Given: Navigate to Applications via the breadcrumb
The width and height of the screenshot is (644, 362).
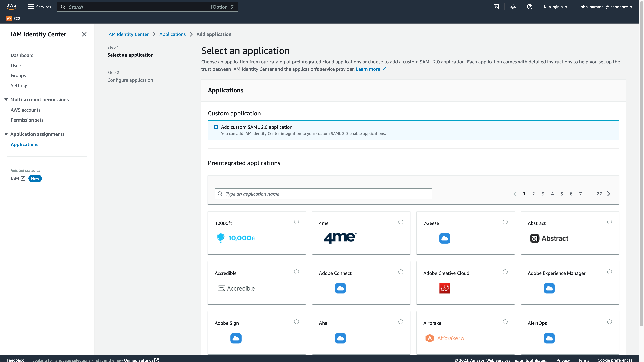Looking at the screenshot, I should click(x=172, y=34).
